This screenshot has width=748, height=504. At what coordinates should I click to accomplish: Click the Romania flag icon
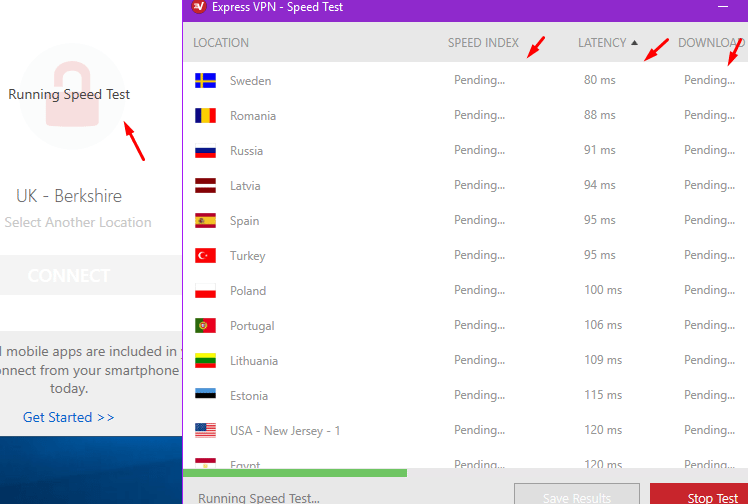point(206,115)
